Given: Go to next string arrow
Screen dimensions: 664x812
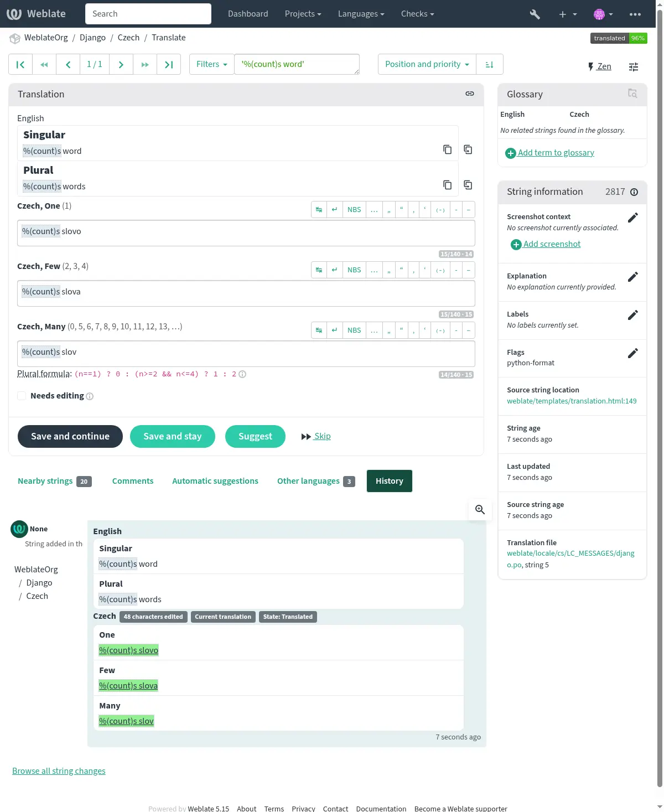Looking at the screenshot, I should point(121,64).
